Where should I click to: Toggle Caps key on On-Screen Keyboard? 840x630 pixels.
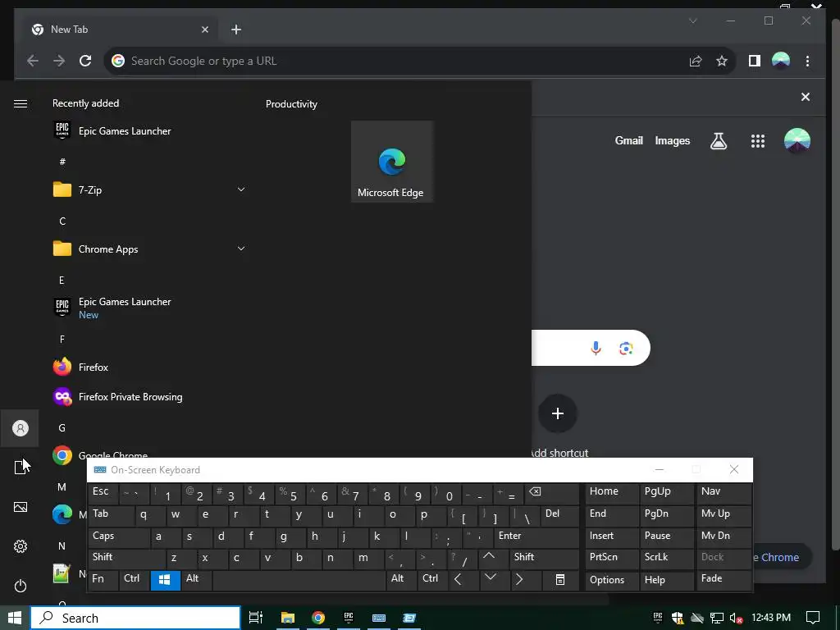tap(119, 537)
